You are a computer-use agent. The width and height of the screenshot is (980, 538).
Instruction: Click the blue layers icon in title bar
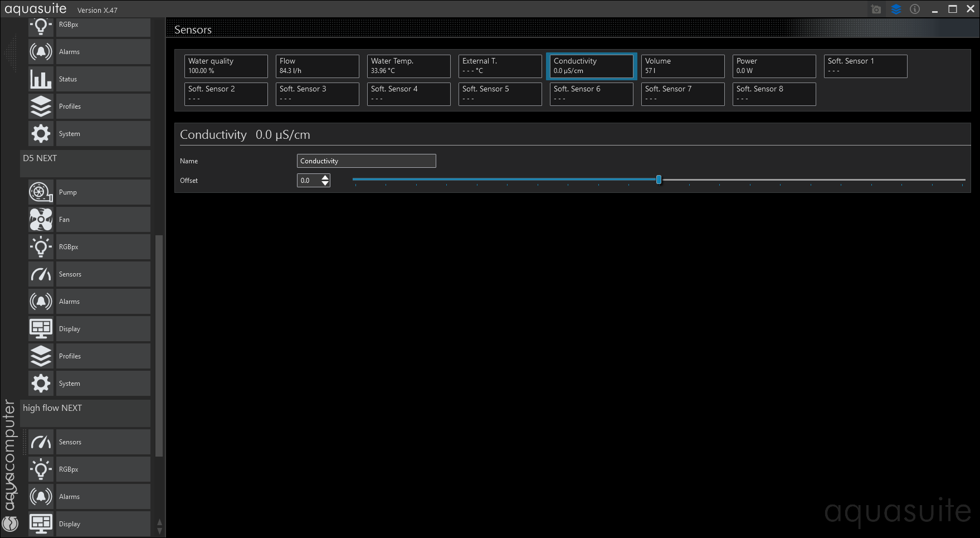[x=896, y=9]
